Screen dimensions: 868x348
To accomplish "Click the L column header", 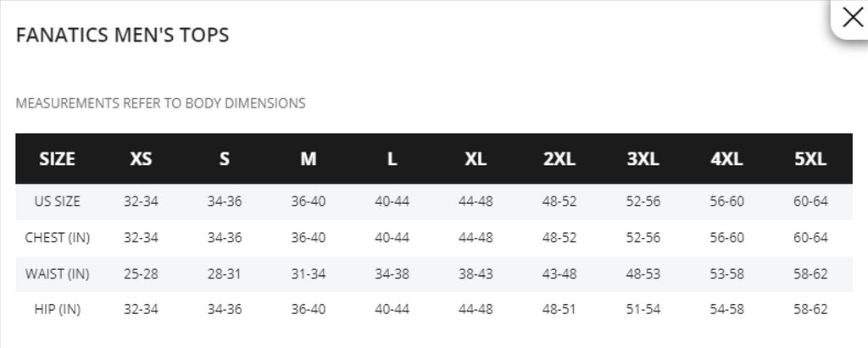I will point(392,159).
